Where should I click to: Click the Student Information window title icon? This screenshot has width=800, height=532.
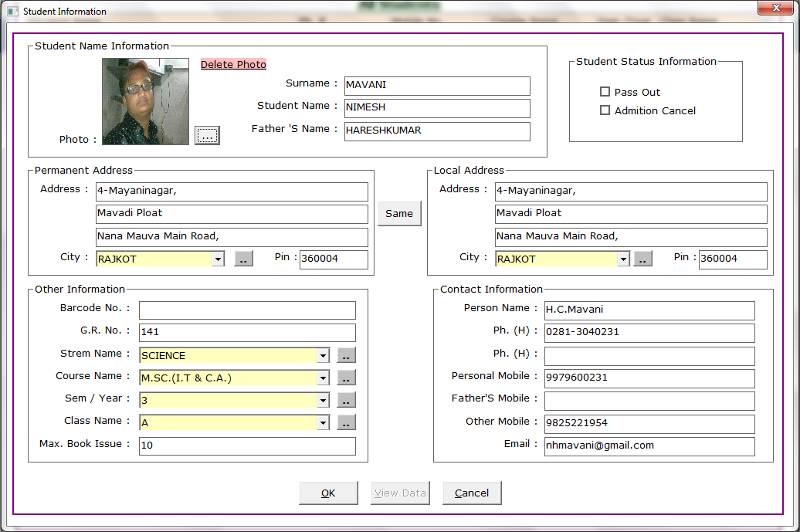click(12, 12)
